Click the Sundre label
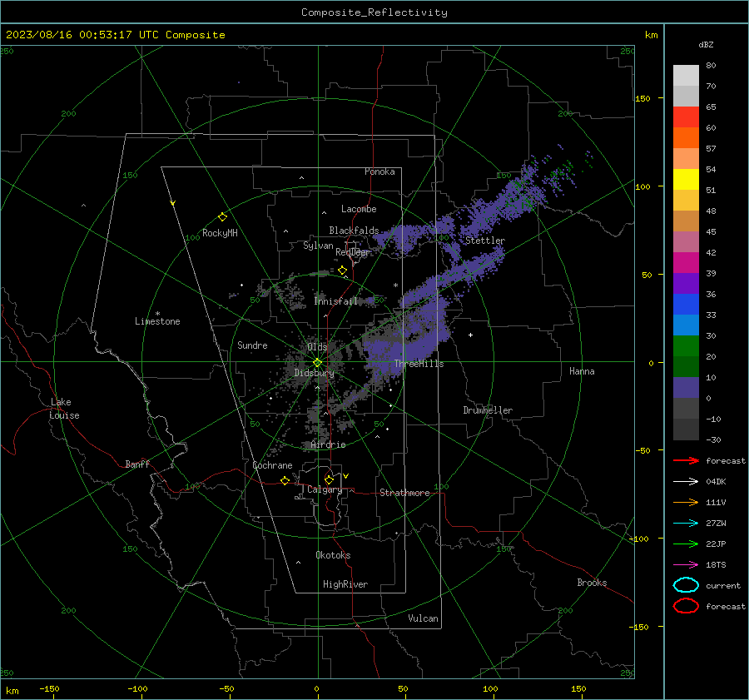Viewport: 749px width, 700px height. click(252, 345)
